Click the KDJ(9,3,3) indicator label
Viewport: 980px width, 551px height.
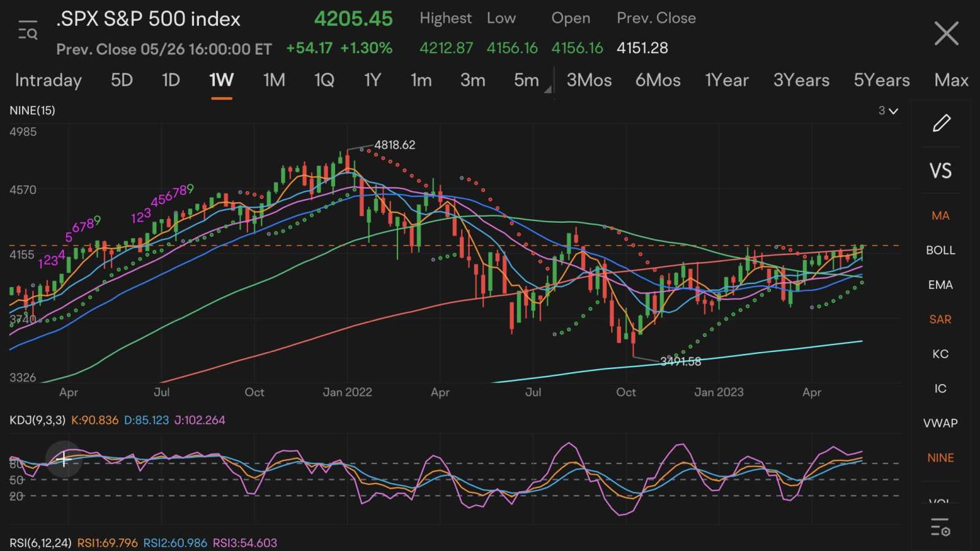coord(37,420)
